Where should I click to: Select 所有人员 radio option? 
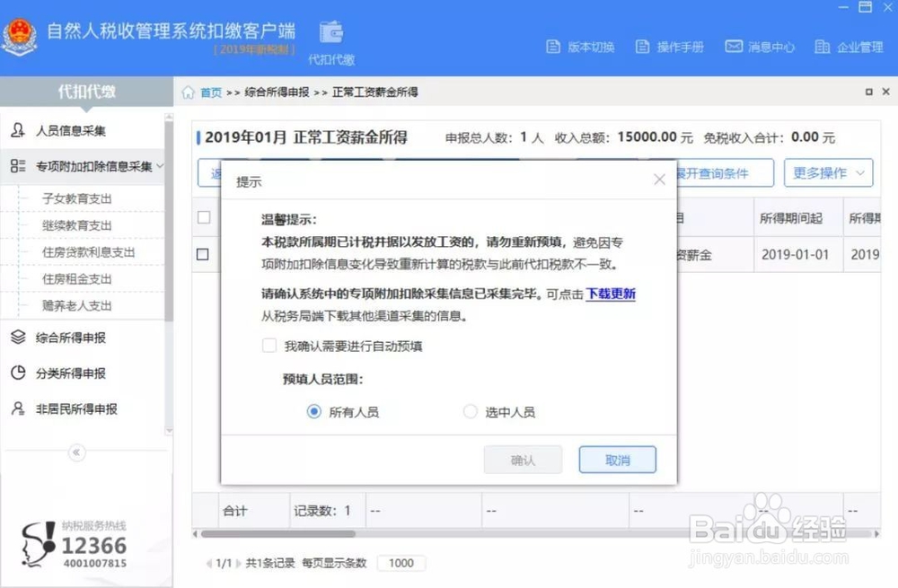[313, 412]
